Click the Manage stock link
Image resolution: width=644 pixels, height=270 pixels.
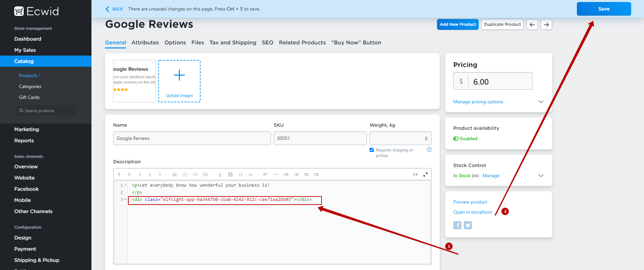pyautogui.click(x=491, y=175)
